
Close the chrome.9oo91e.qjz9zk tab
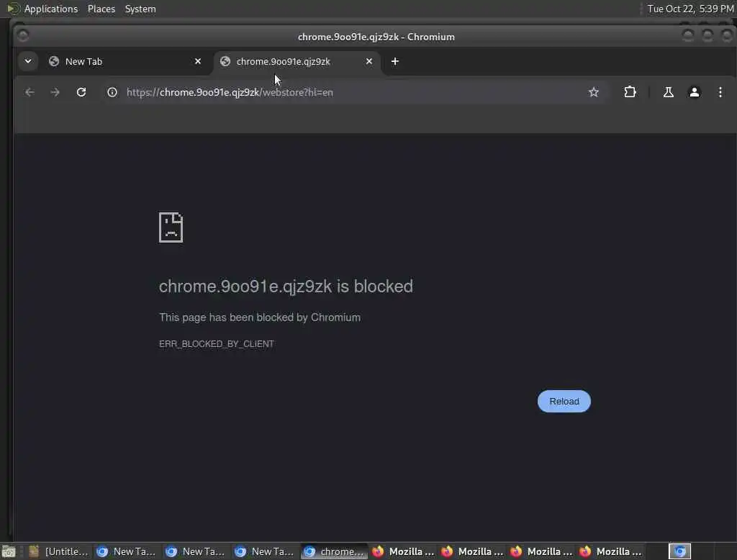(369, 61)
